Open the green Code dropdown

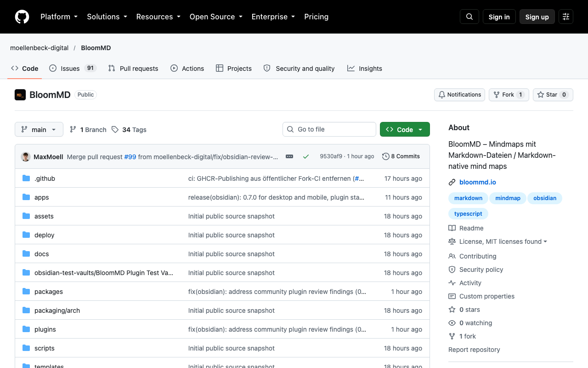pyautogui.click(x=405, y=130)
